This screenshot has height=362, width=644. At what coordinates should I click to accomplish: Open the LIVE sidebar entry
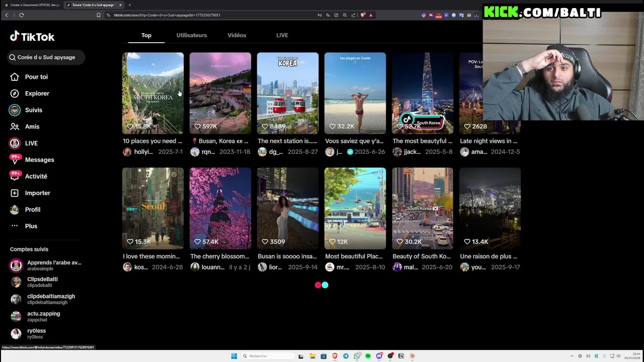coord(24,143)
